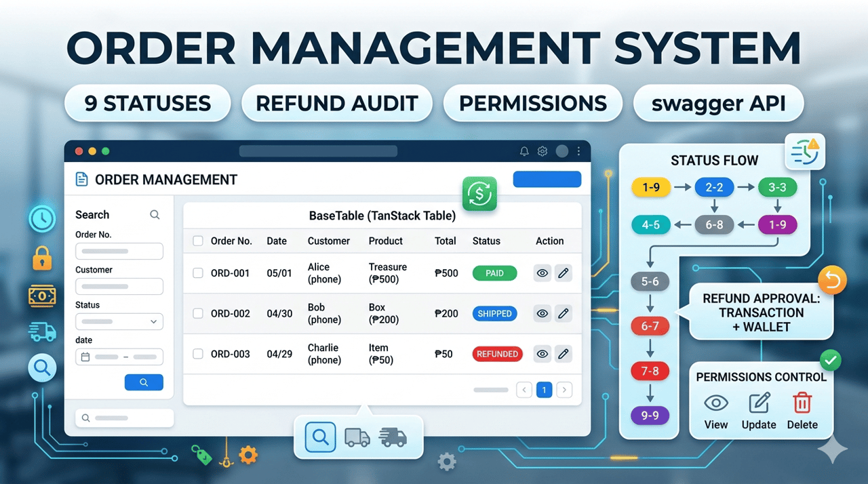Open the Status dropdown in search panel
The height and width of the screenshot is (484, 868).
[119, 321]
